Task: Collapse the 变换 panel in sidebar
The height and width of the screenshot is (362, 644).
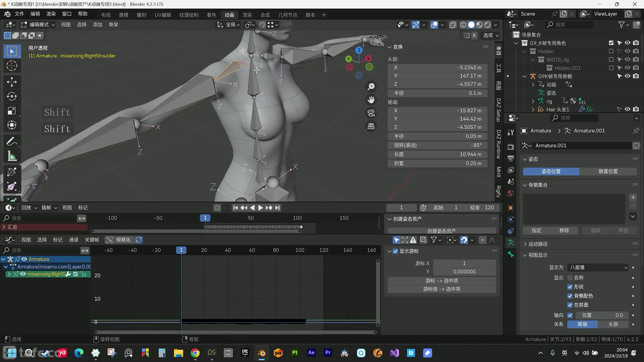Action: 395,47
